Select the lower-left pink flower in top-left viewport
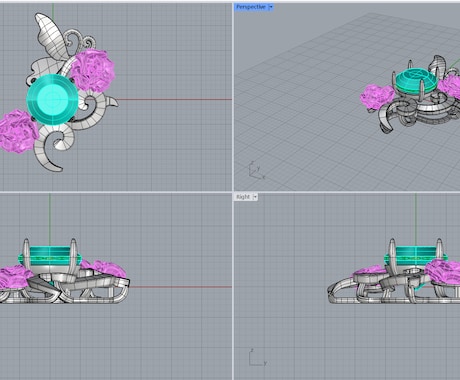Image resolution: width=460 pixels, height=380 pixels. click(18, 132)
